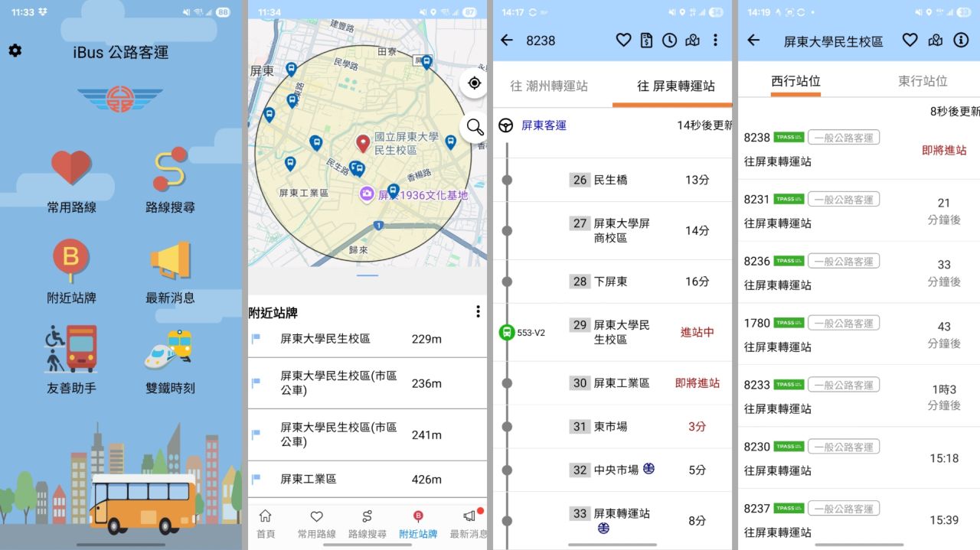This screenshot has height=550, width=980.
Task: Open 屏東客運 operator link
Action: click(544, 125)
